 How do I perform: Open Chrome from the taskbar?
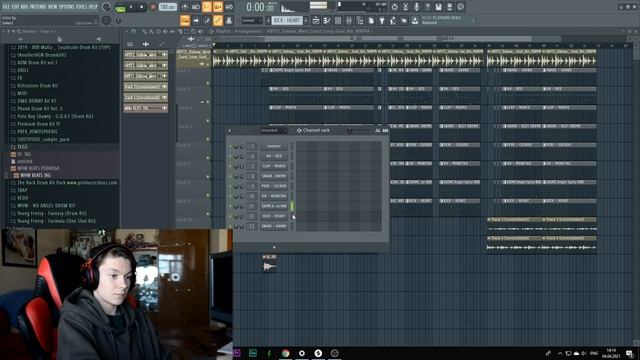tap(285, 353)
